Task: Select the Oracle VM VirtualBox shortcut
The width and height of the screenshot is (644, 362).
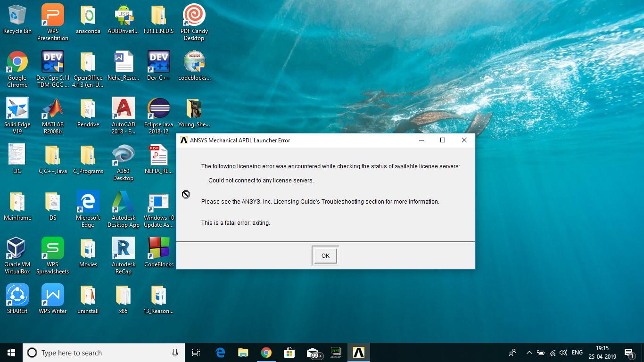Action: 17,256
